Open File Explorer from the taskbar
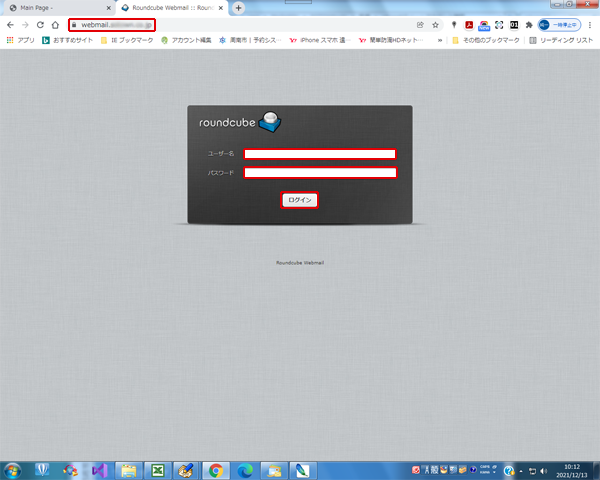Viewport: 600px width, 480px height. 129,470
